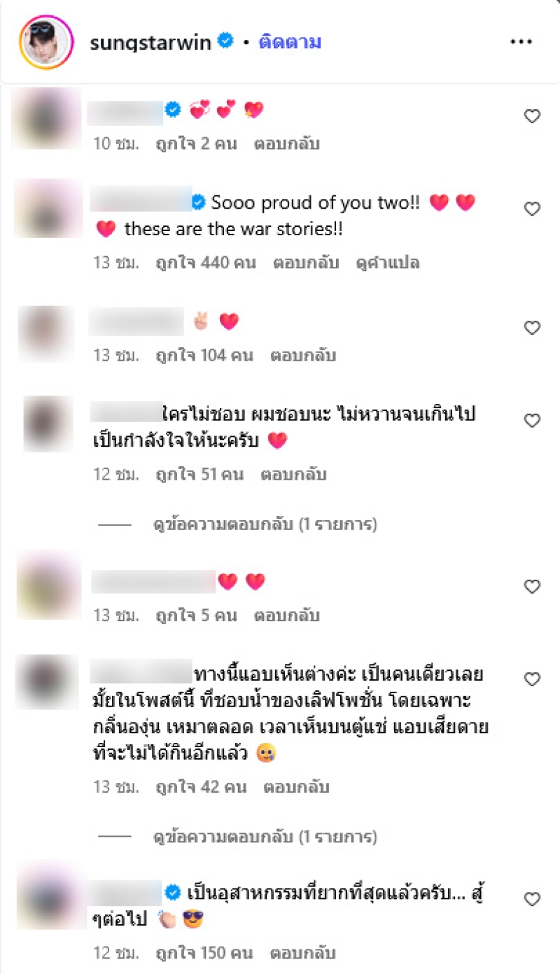Expand replies under the 51-likes comment

pos(265,524)
